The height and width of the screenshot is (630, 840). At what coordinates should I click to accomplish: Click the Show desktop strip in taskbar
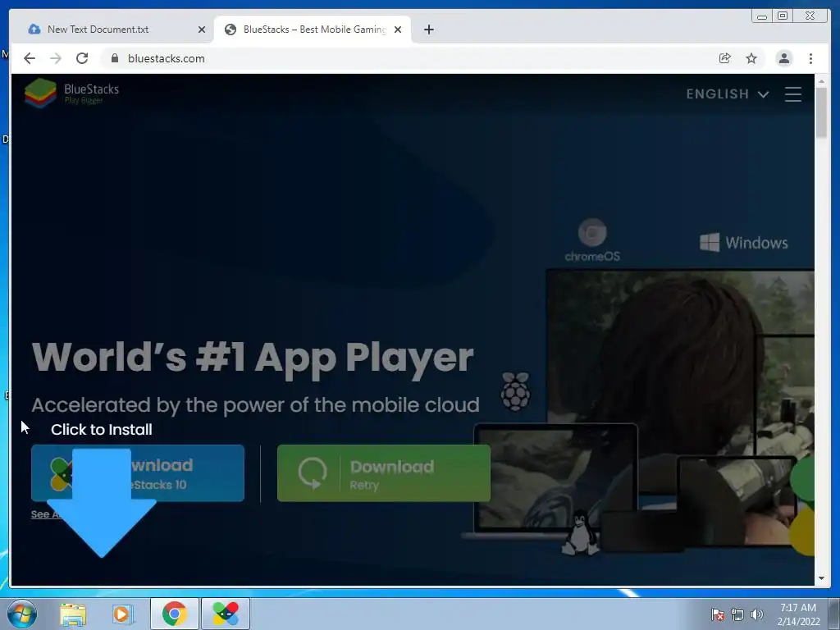click(834, 614)
